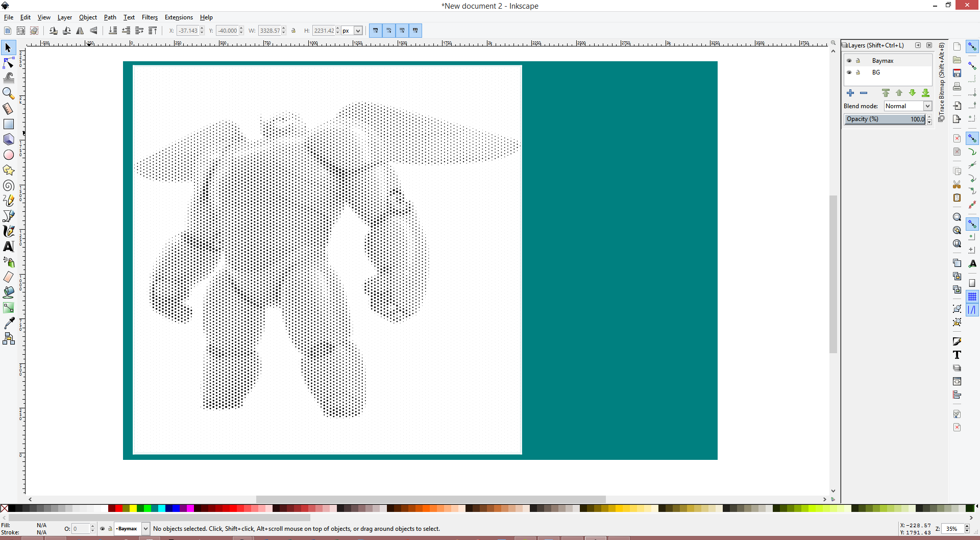Select the Star and polygon tool
The height and width of the screenshot is (540, 980).
8,170
